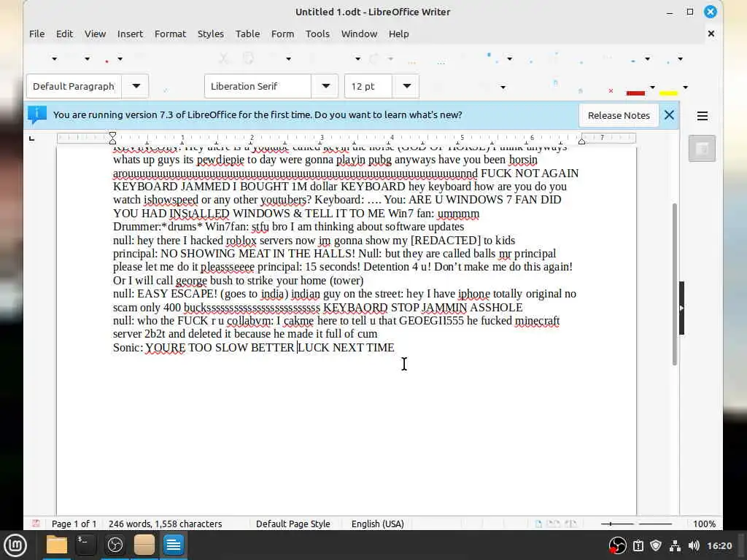
Task: Click the Release Notes button
Action: (619, 115)
